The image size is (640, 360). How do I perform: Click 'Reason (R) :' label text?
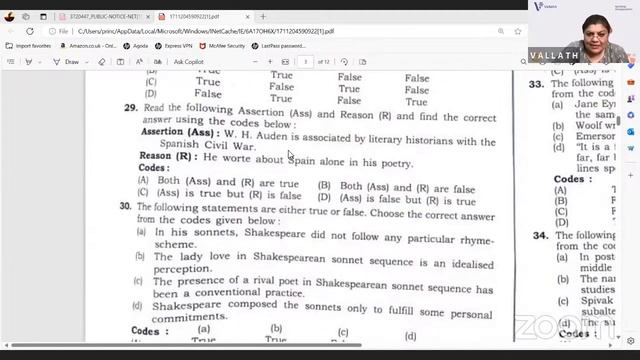169,156
